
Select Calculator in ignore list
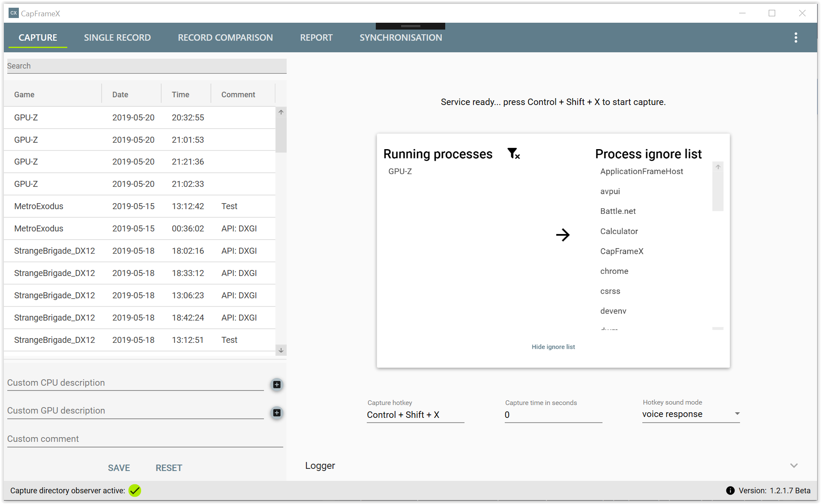(619, 231)
